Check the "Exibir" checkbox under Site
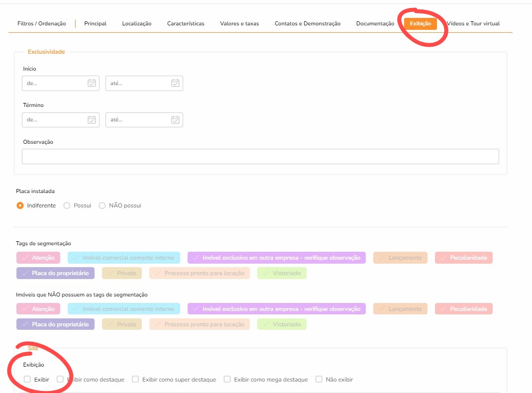Viewport: 532px width, 393px height. (27, 379)
